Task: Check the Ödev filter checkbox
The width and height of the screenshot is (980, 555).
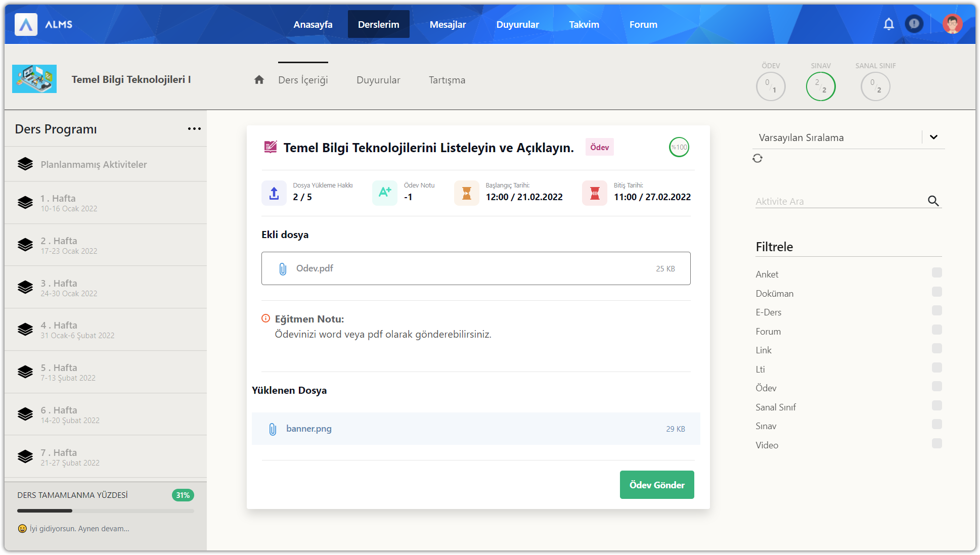Action: click(937, 387)
